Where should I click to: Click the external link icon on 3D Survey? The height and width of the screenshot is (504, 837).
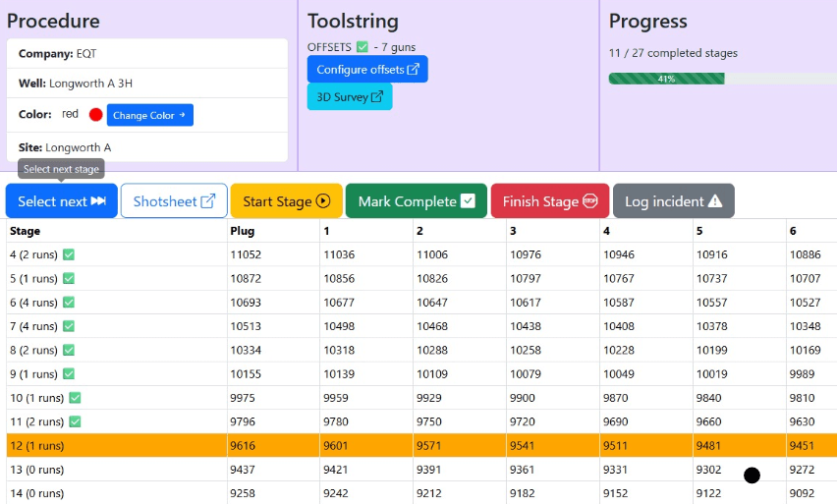378,97
